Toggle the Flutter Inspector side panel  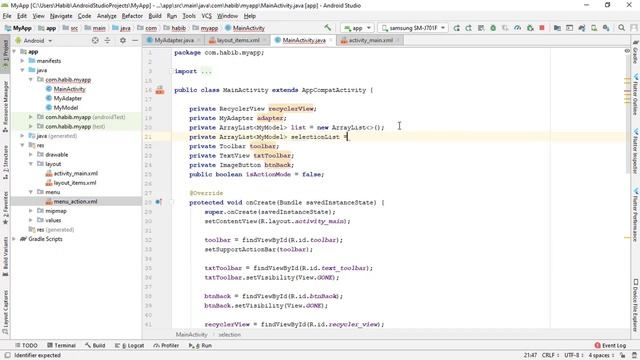636,151
